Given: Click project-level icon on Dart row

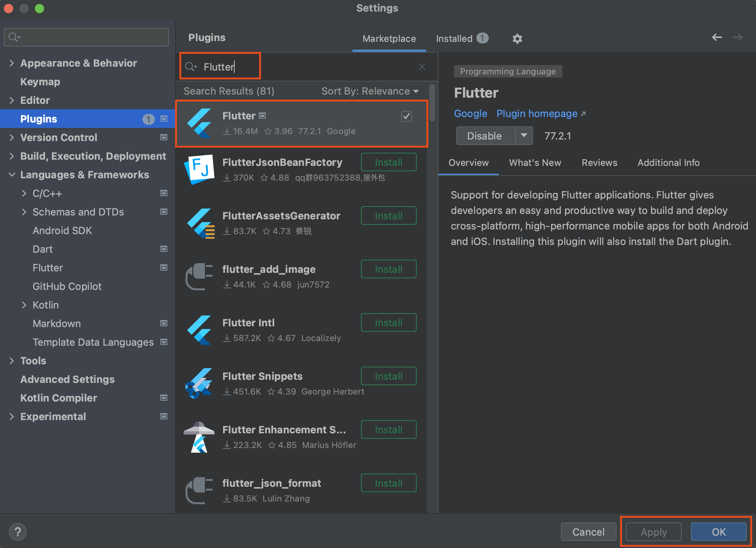Looking at the screenshot, I should (x=164, y=249).
